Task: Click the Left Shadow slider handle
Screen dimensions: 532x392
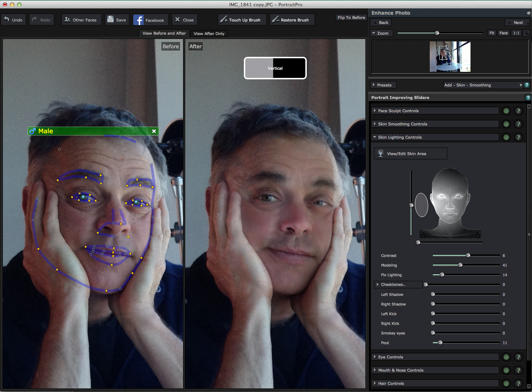Action: pyautogui.click(x=433, y=294)
